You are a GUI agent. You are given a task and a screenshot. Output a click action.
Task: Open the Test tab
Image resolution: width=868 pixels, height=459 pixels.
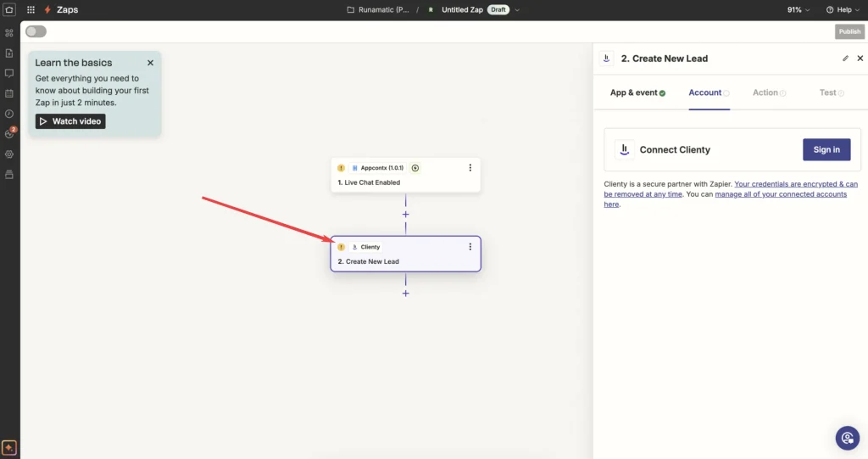832,92
